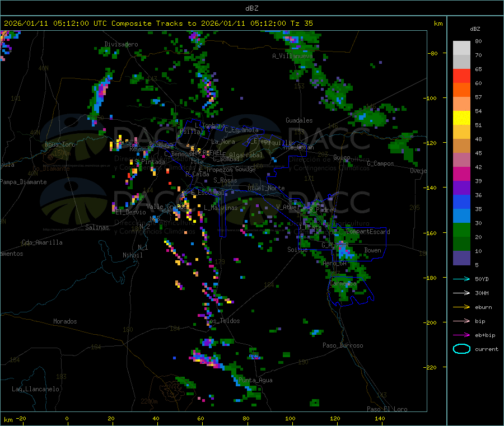Click the cyan current ellipse legend icon

[461, 349]
